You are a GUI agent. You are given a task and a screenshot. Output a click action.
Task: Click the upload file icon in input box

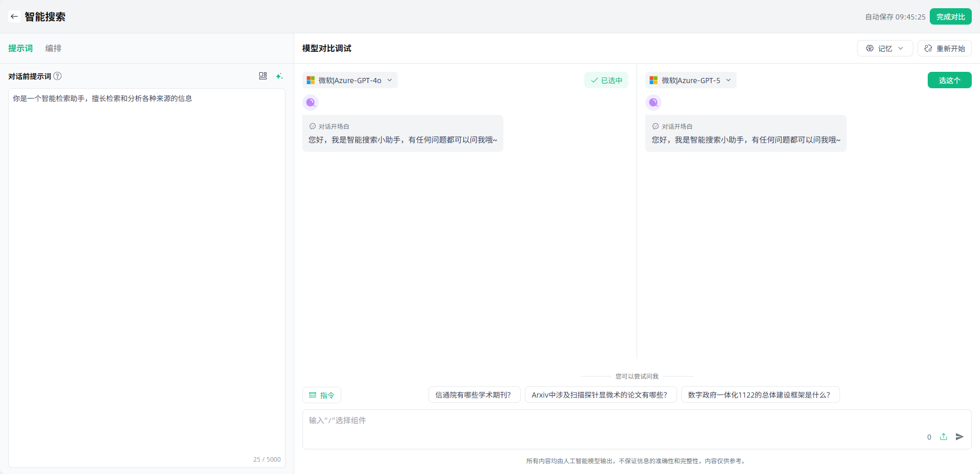[944, 437]
